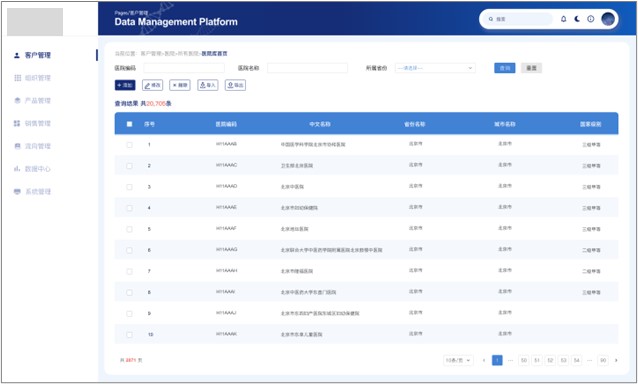Jump to page 54 in the pagination
Image resolution: width=638 pixels, height=384 pixels.
577,360
